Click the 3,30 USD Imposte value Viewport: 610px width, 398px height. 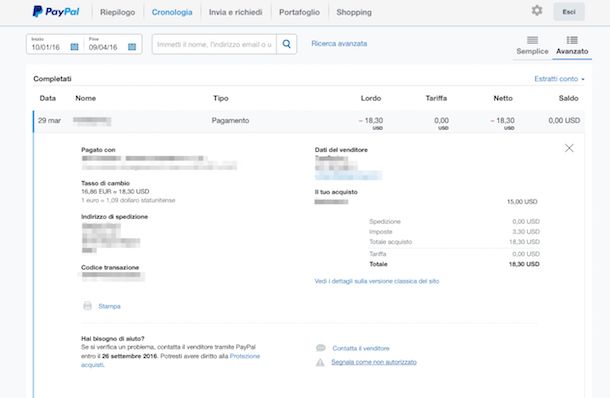coord(526,231)
